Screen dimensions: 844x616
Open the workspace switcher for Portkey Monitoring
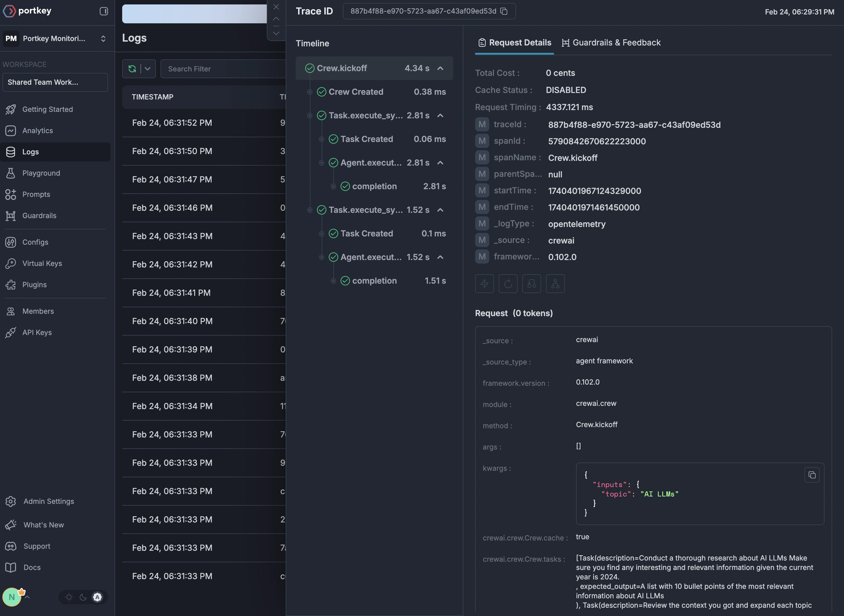(103, 38)
